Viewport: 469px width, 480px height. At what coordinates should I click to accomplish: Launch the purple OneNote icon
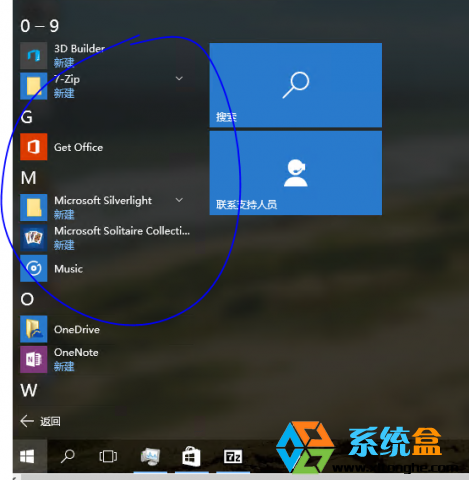pyautogui.click(x=33, y=359)
